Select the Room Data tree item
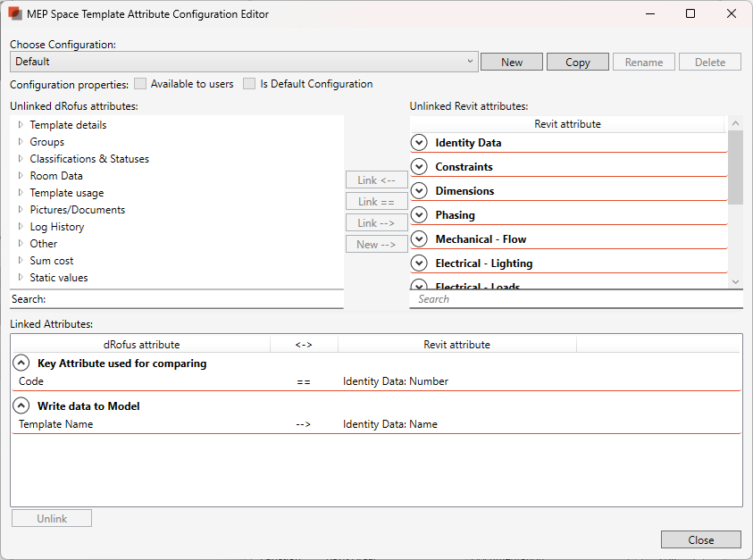753x560 pixels. 56,176
